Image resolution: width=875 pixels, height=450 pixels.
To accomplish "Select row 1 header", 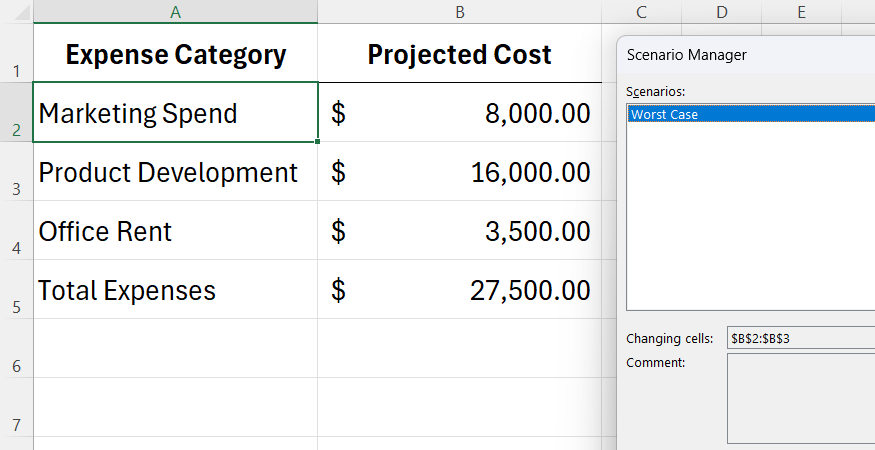I will pos(17,53).
